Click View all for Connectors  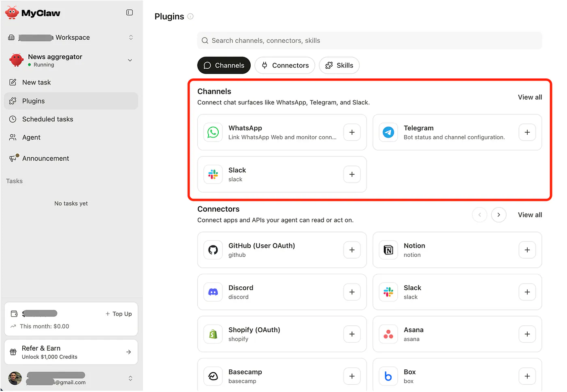click(x=530, y=215)
